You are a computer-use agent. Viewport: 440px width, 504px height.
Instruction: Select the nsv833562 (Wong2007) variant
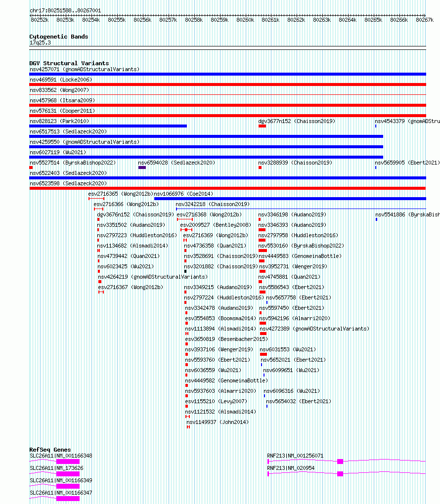tap(59, 90)
